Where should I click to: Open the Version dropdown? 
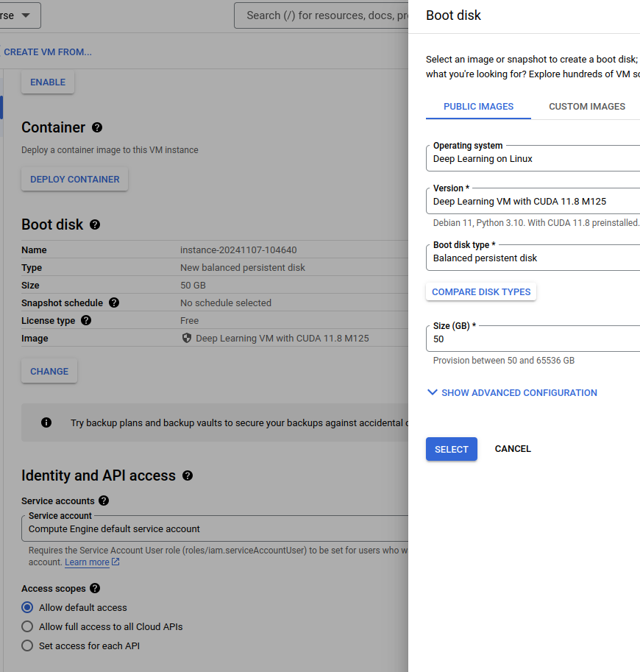point(533,201)
